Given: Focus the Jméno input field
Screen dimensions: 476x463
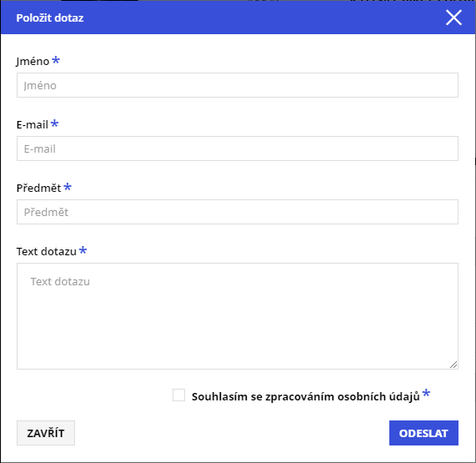Looking at the screenshot, I should coord(238,85).
